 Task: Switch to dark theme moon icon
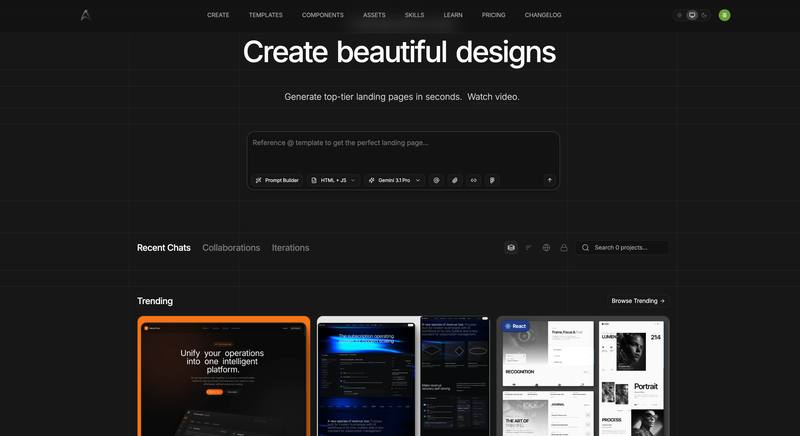pos(705,15)
